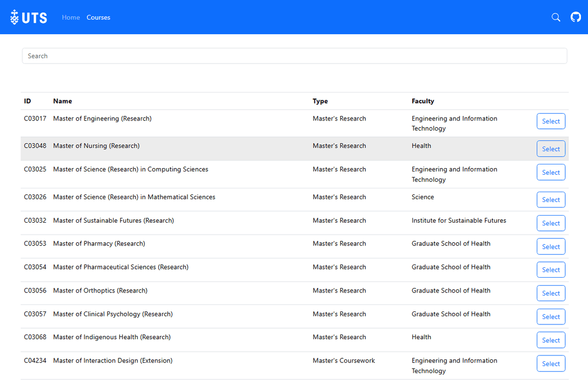
Task: Select Master of Sustainable Futures course
Action: [x=550, y=223]
